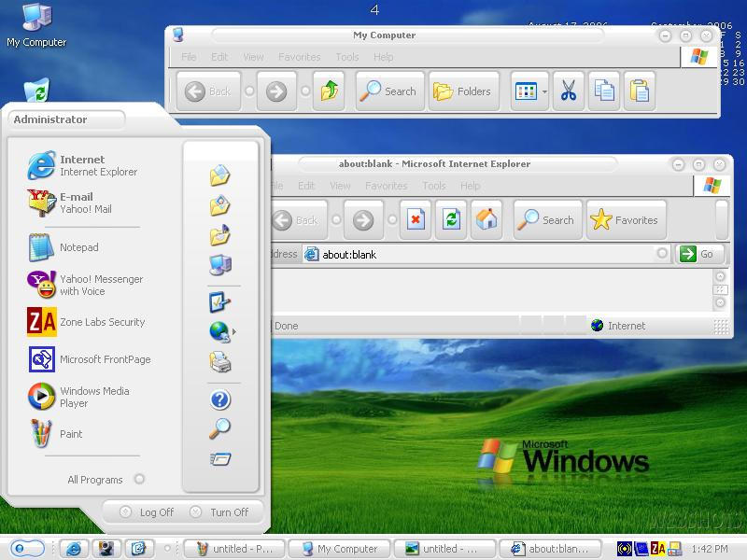Click the Internet zone text in the status bar

(x=626, y=326)
